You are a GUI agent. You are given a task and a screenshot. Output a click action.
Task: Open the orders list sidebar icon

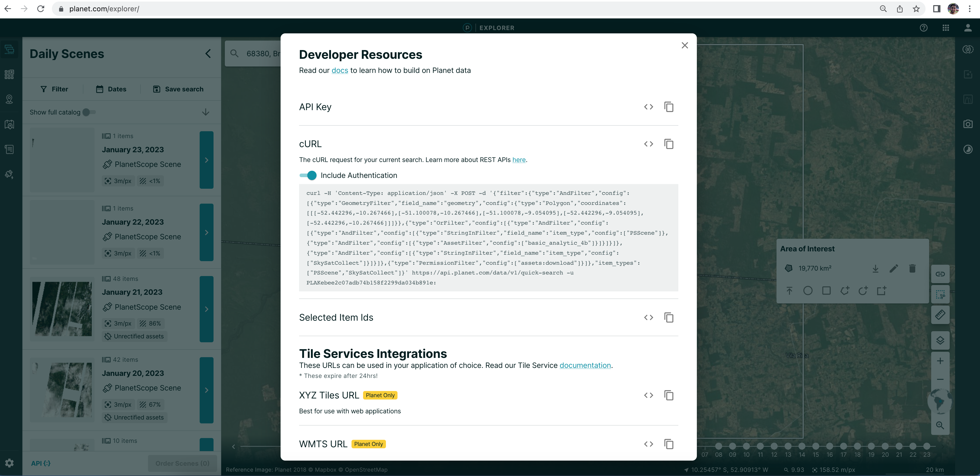coord(10,149)
